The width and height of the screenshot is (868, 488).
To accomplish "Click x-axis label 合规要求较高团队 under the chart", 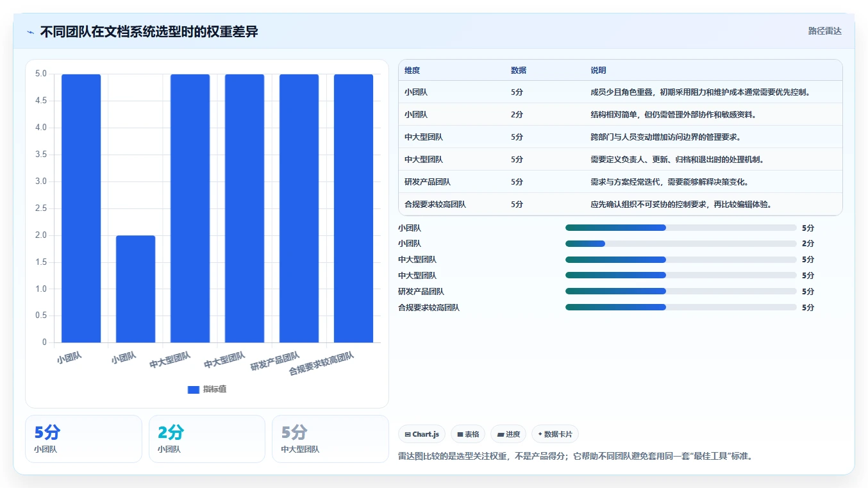I will [322, 364].
